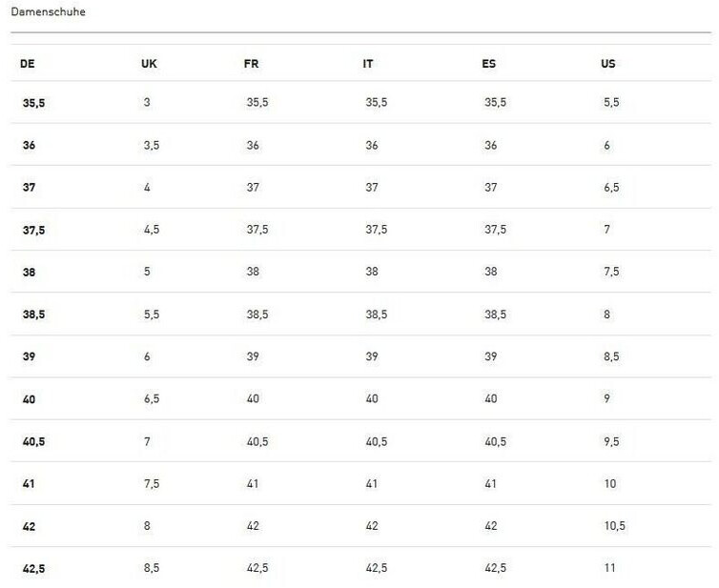719x588 pixels.
Task: Click FR size 38,5 cell
Action: (x=257, y=314)
